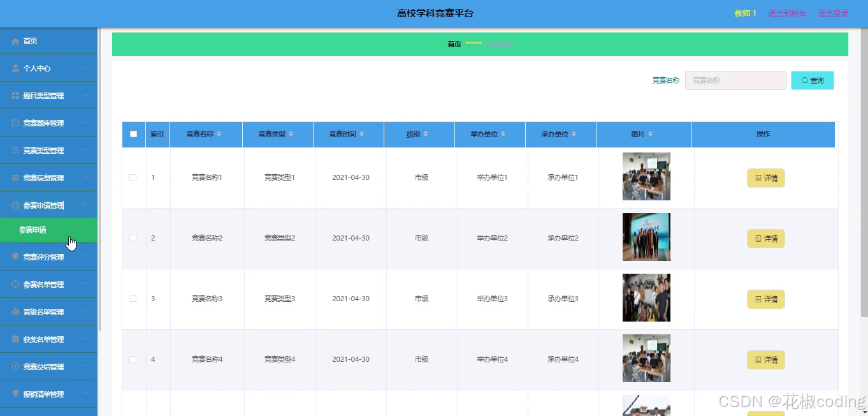This screenshot has width=868, height=416.
Task: Sort table by 竞赛名称 column arrows
Action: (219, 134)
